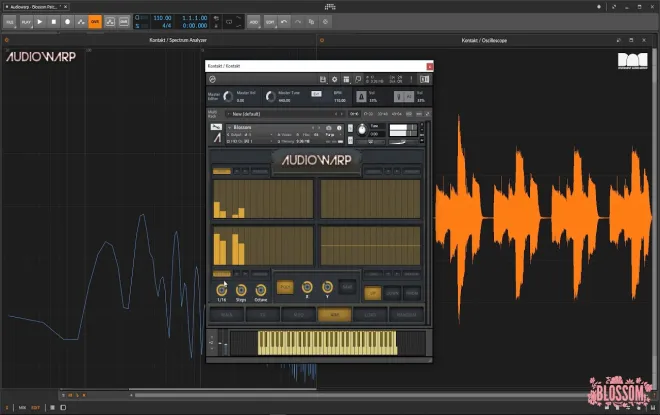The width and height of the screenshot is (660, 415).
Task: Open Kontakt workspace/view layout icon
Action: [346, 79]
